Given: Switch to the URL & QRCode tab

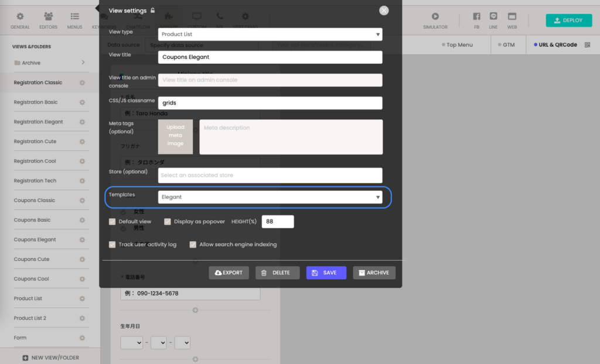Looking at the screenshot, I should click(554, 44).
